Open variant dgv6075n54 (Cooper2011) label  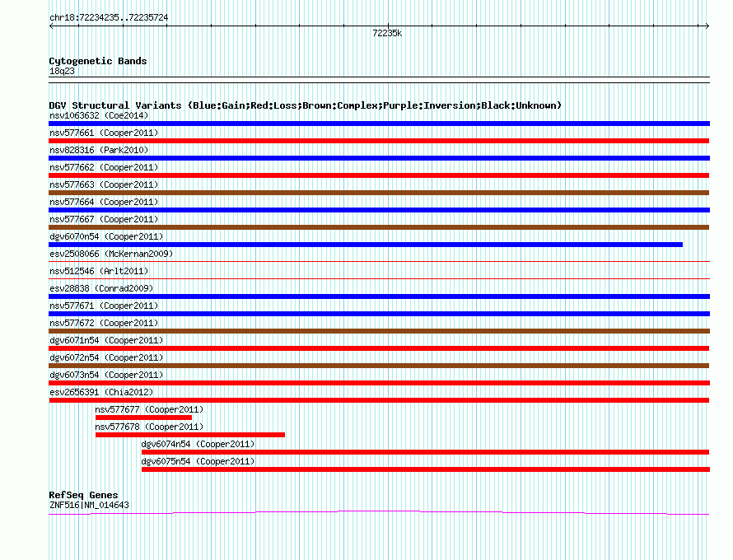point(198,461)
